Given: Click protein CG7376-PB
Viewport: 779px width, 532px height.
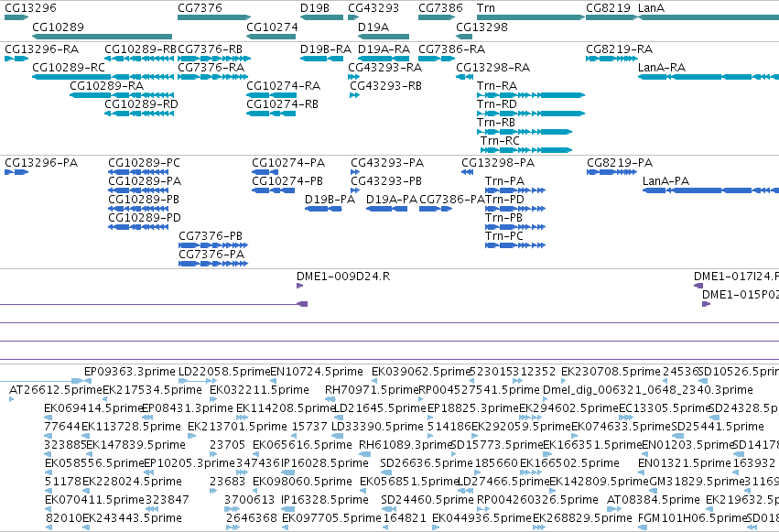Looking at the screenshot, I should pyautogui.click(x=213, y=246).
